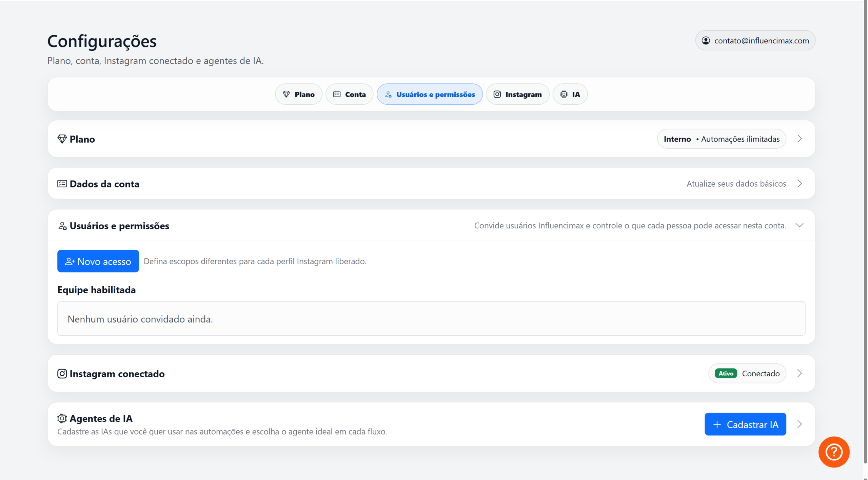868x480 pixels.
Task: Click the Atualize seus dados básicos text
Action: (736, 184)
